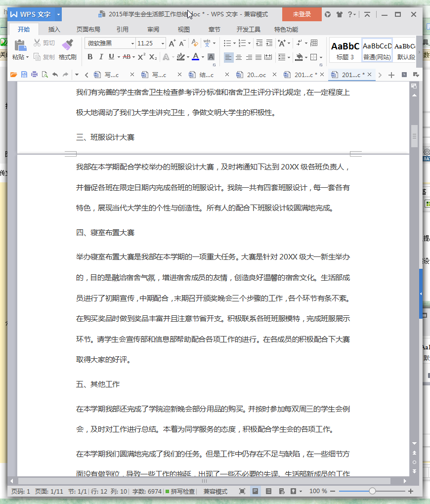
Task: Toggle italic formatting
Action: [101, 57]
